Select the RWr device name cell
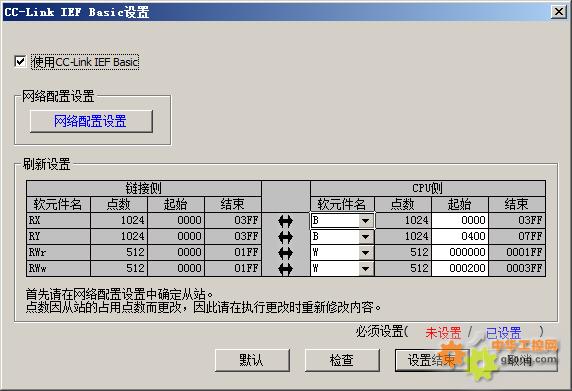Screen dimensions: 572x391 click(x=58, y=252)
